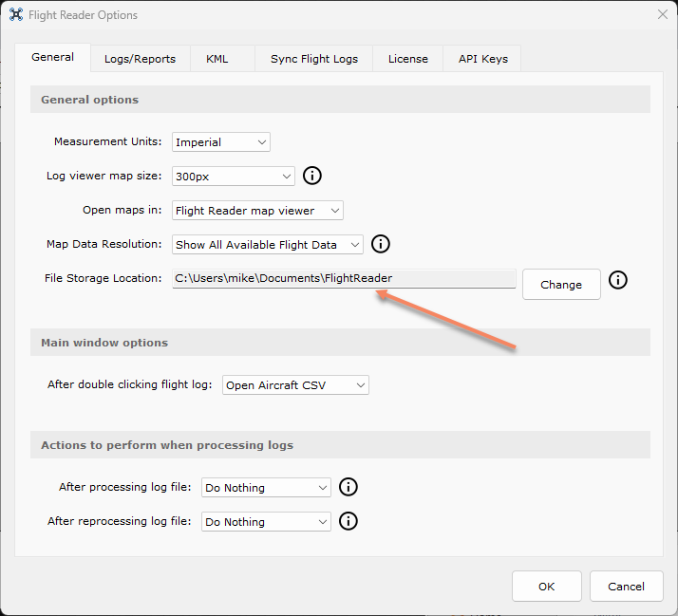Switch to the API Keys tab
The image size is (678, 616).
482,59
